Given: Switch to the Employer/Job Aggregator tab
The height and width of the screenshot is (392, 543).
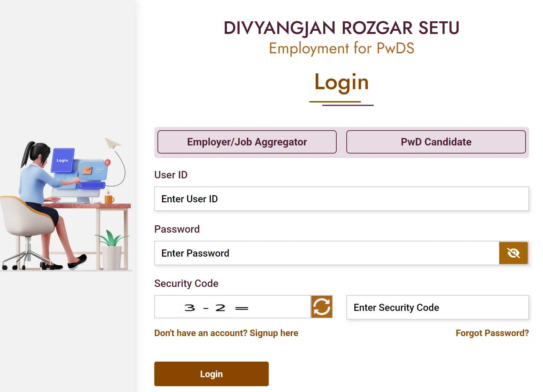Looking at the screenshot, I should click(x=247, y=142).
